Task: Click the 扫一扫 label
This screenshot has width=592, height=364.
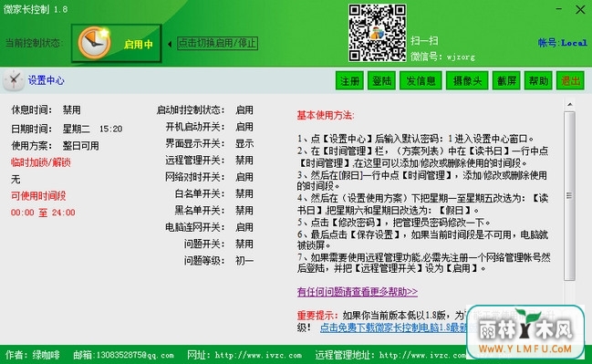Action: pyautogui.click(x=424, y=40)
